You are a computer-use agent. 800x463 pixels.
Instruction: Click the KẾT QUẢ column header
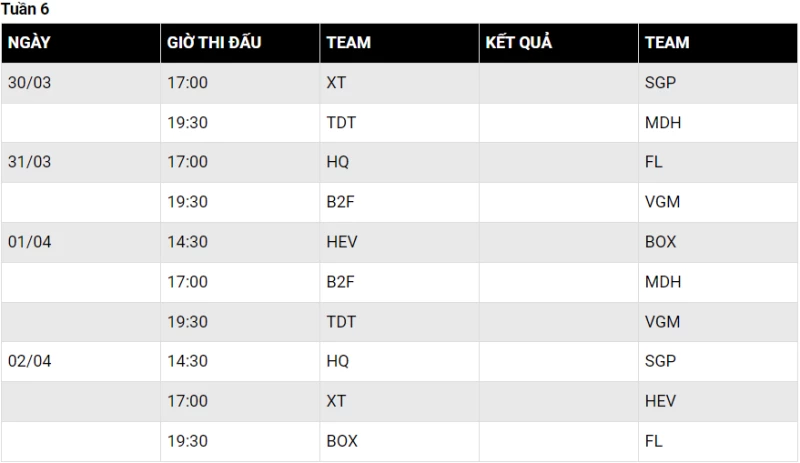tap(518, 43)
